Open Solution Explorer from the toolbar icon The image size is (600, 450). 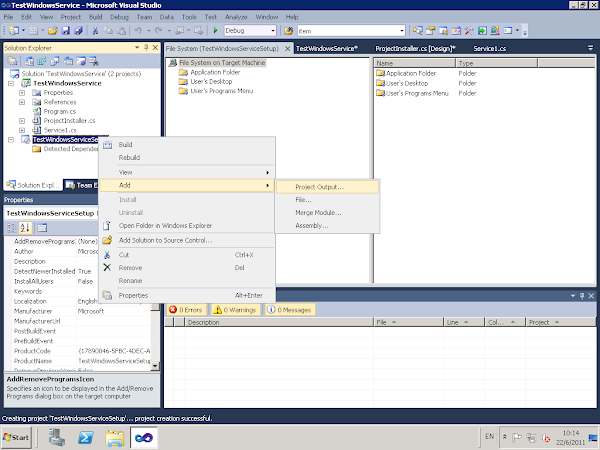point(417,31)
